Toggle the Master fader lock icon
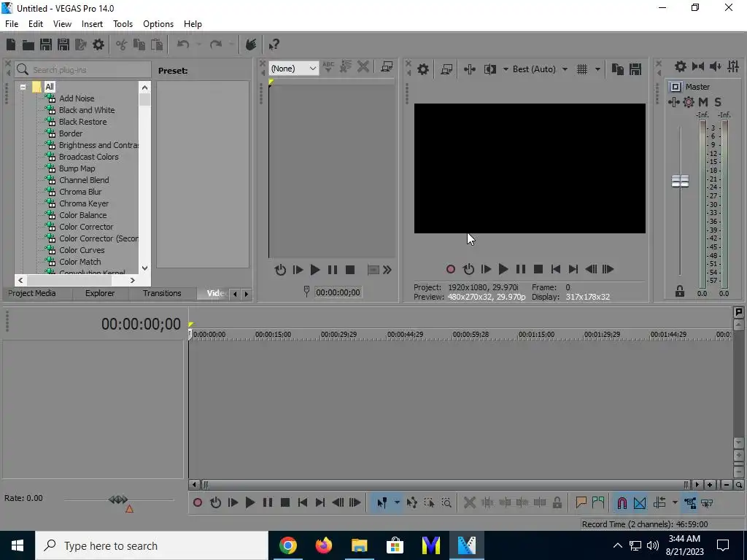The height and width of the screenshot is (560, 747). (680, 292)
